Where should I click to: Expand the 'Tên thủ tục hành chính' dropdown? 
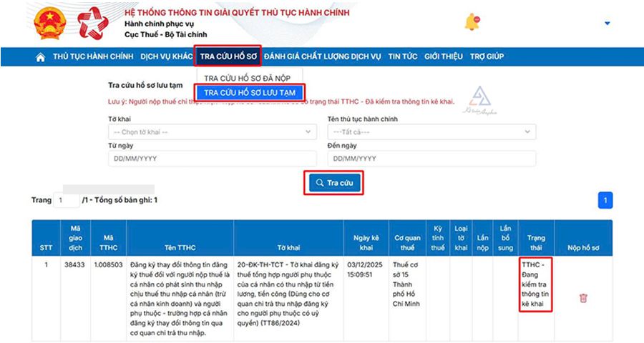coord(431,132)
